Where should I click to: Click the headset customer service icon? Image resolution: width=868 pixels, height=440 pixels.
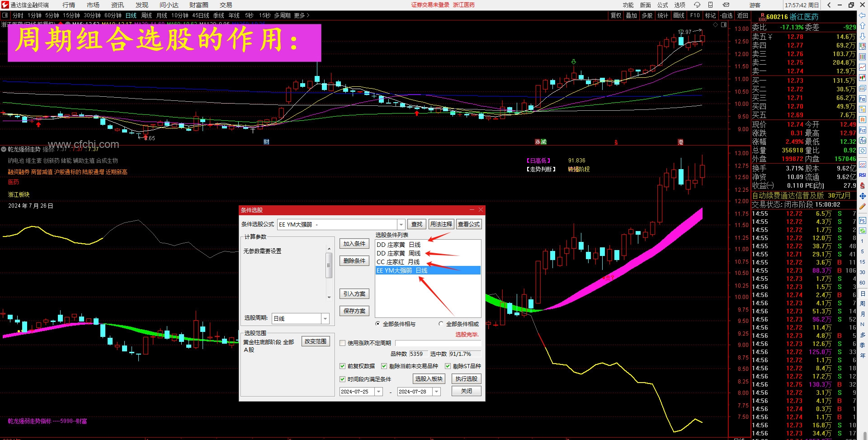pos(697,5)
